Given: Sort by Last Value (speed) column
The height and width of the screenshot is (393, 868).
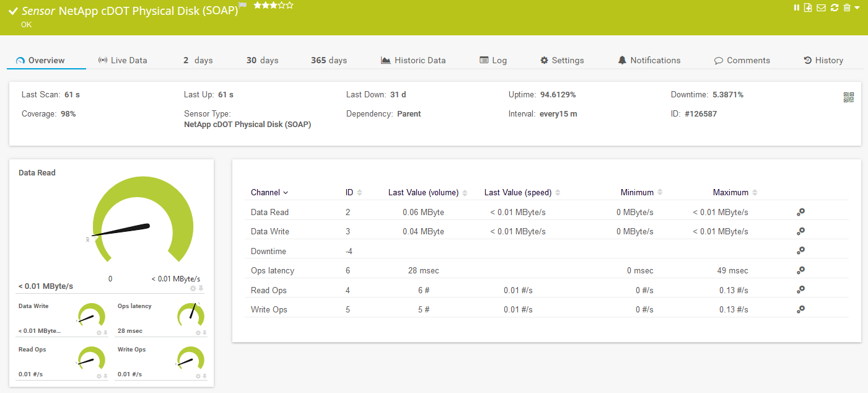Looking at the screenshot, I should 522,192.
